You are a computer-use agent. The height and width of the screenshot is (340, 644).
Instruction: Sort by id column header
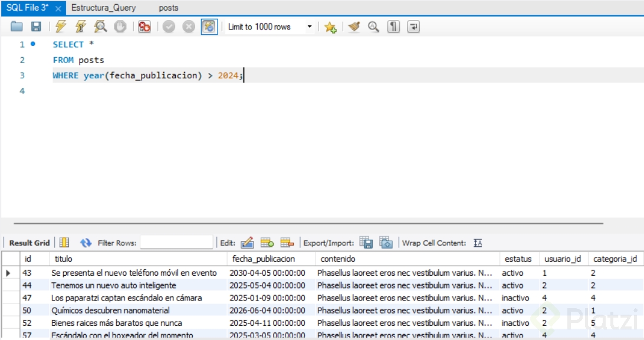click(x=34, y=259)
